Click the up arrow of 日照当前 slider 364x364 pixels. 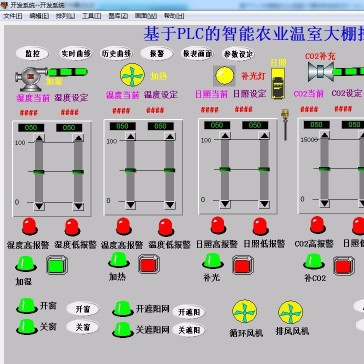[225, 136]
